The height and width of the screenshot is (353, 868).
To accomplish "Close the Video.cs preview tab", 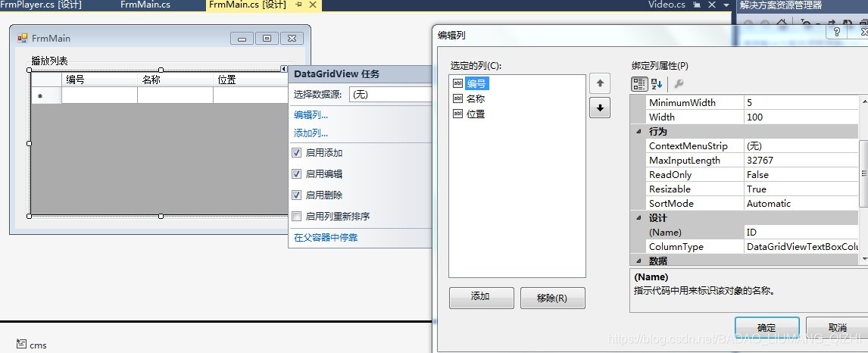I will tap(711, 5).
